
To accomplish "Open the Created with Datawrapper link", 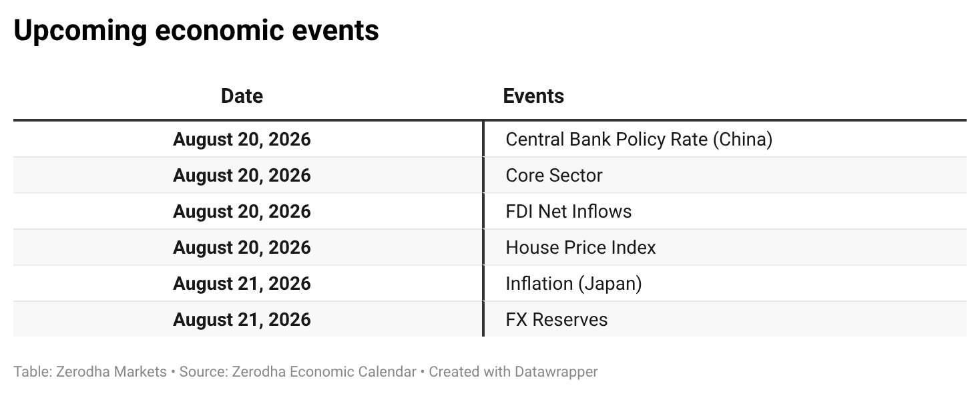I will point(513,372).
